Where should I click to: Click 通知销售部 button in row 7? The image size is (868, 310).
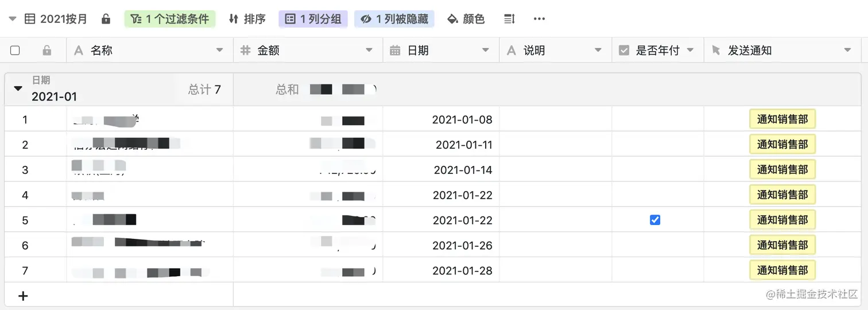[782, 270]
